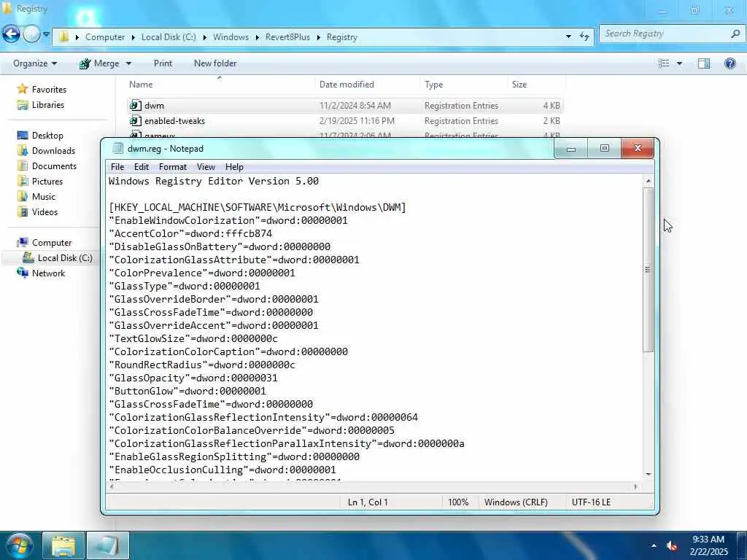The height and width of the screenshot is (560, 747).
Task: Open Notepad File menu
Action: [117, 167]
